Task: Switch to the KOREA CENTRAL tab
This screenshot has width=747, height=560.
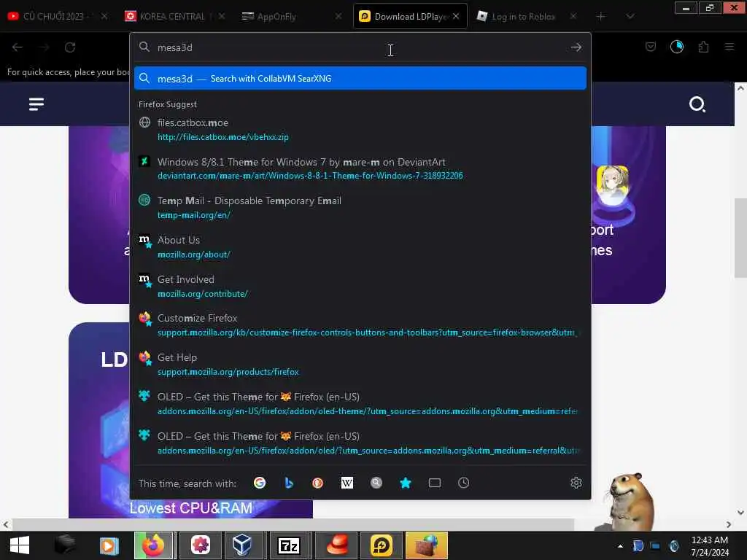Action: tap(174, 16)
